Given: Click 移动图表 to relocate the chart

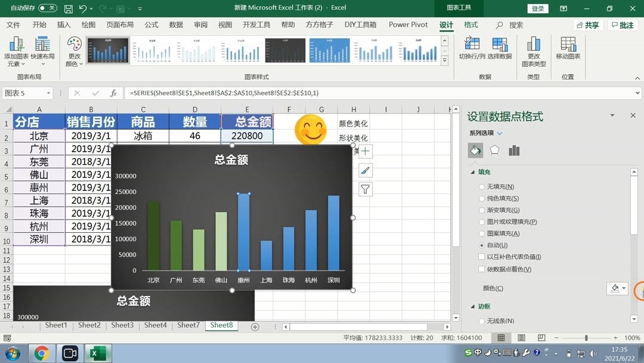Looking at the screenshot, I should coord(568,48).
